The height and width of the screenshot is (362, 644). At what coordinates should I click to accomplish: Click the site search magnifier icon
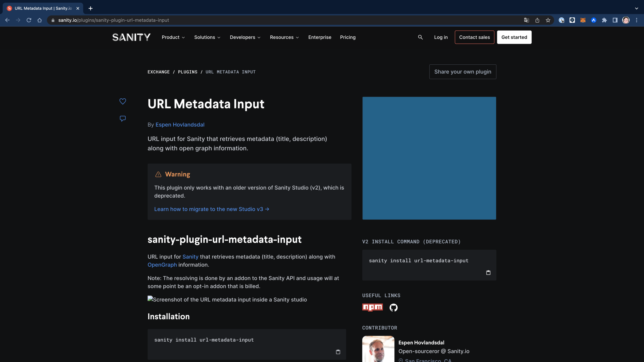pos(420,37)
